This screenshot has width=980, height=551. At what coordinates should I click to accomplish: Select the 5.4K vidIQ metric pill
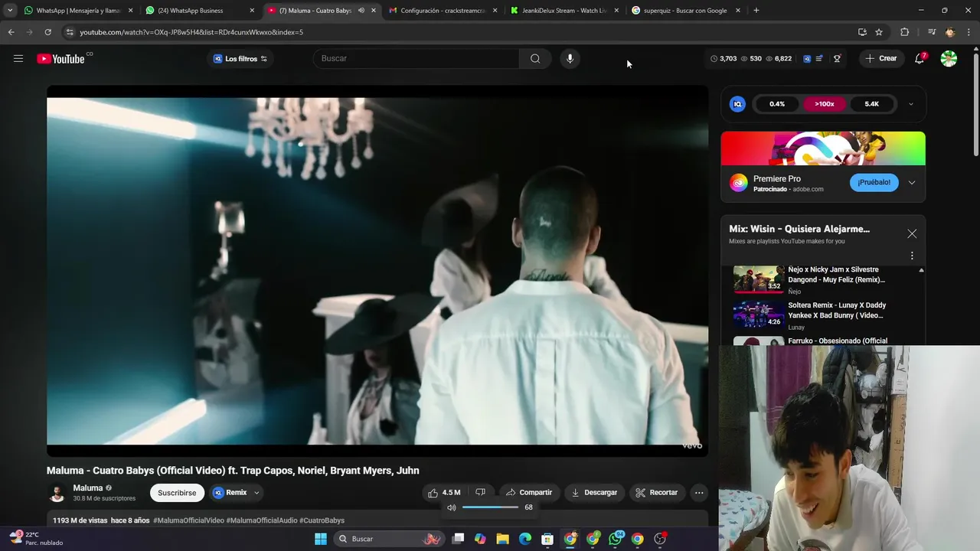(872, 104)
